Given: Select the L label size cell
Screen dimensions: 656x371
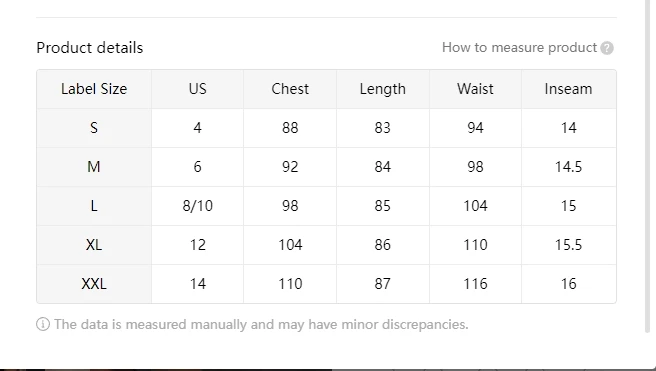Looking at the screenshot, I should (x=94, y=206).
